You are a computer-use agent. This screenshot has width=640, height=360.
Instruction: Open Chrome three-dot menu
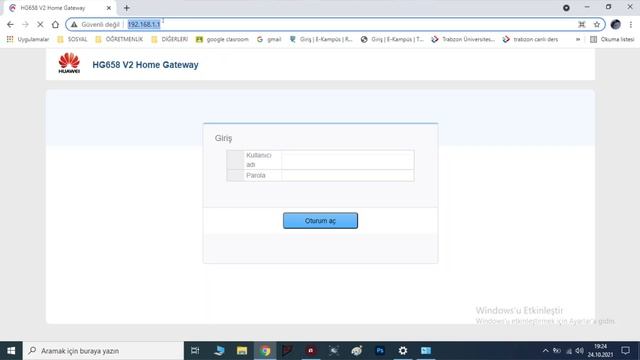pyautogui.click(x=631, y=24)
